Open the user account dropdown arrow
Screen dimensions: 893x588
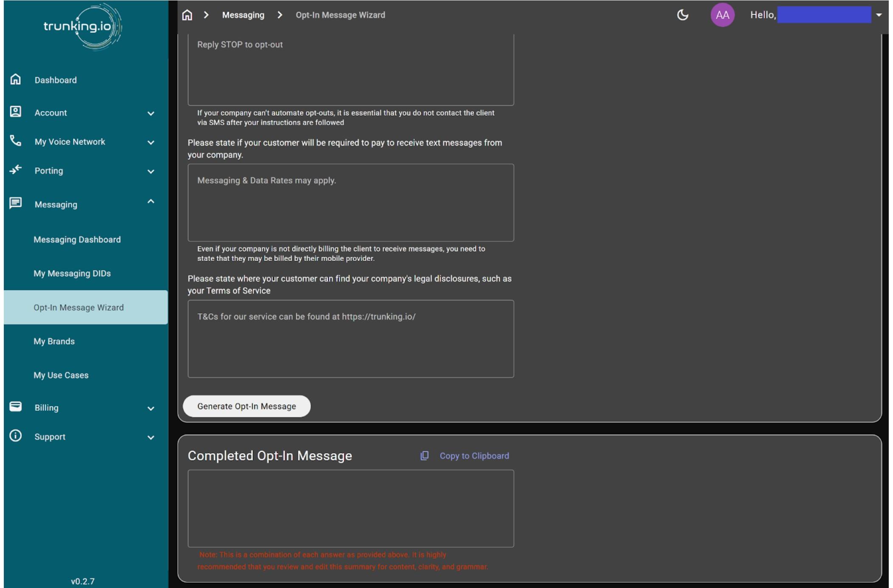click(879, 15)
